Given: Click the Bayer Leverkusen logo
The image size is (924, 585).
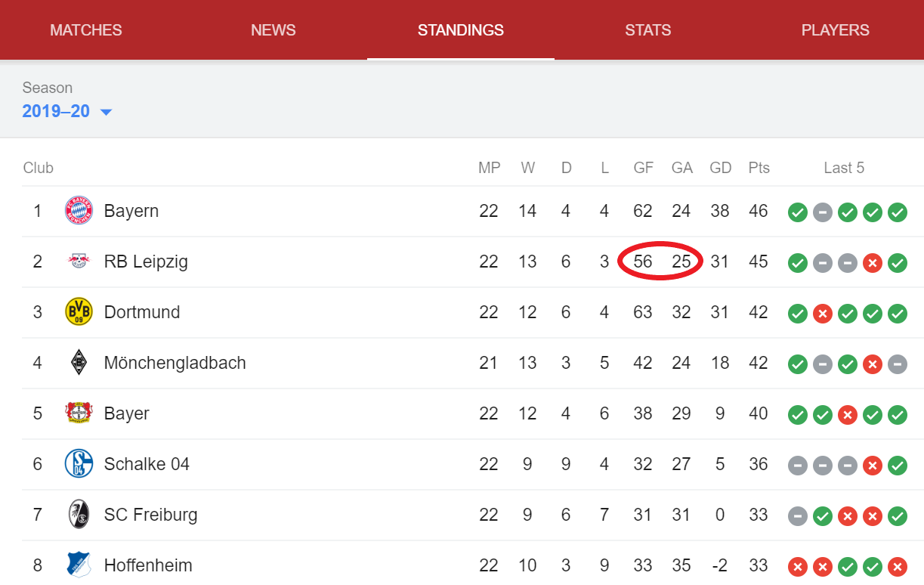Looking at the screenshot, I should point(79,413).
